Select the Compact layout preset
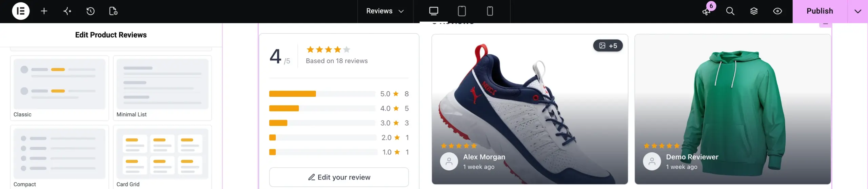 (x=59, y=157)
